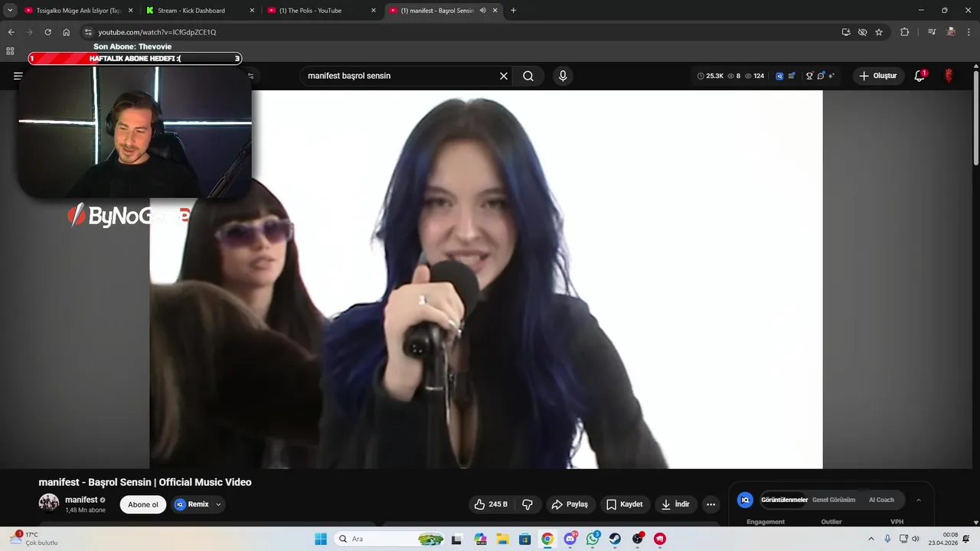Click the vidIQ panel round logo

[x=745, y=500]
